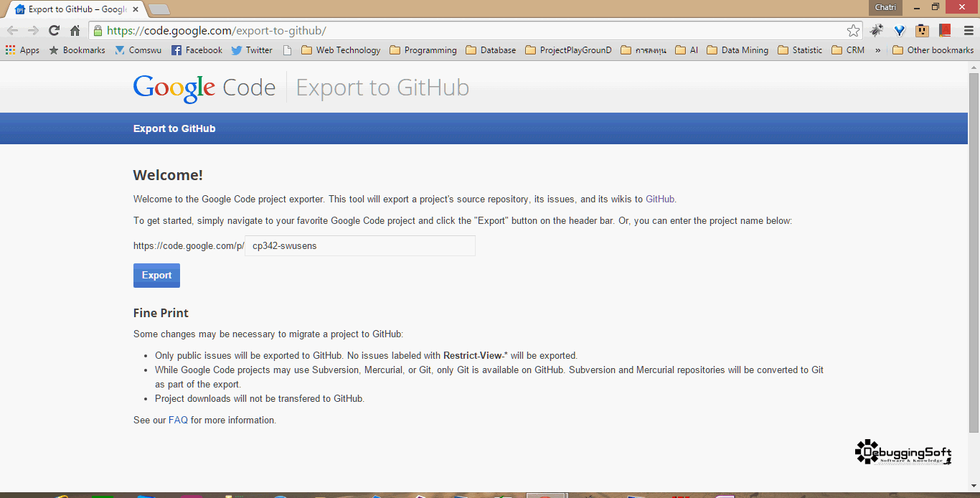Click the cardboard box face extension icon
980x498 pixels.
pyautogui.click(x=923, y=31)
